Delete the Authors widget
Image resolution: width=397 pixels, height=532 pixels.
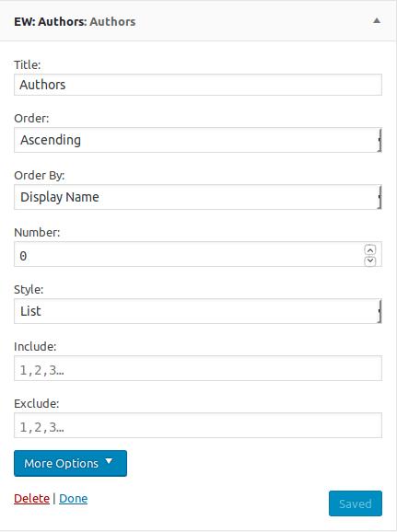point(31,499)
